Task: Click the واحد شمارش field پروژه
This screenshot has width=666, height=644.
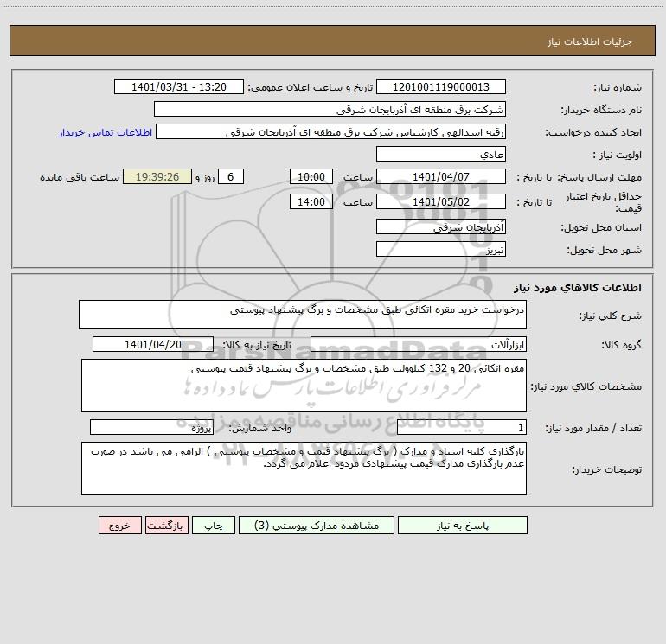Action: (151, 427)
